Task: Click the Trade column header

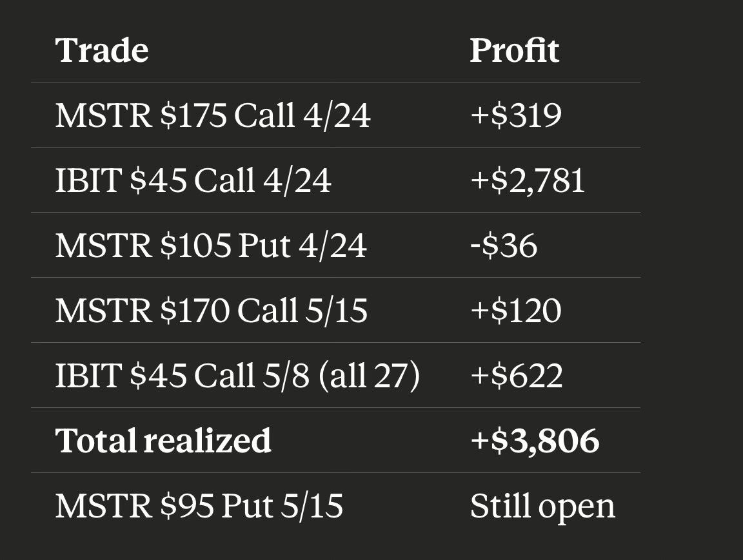Action: point(102,50)
